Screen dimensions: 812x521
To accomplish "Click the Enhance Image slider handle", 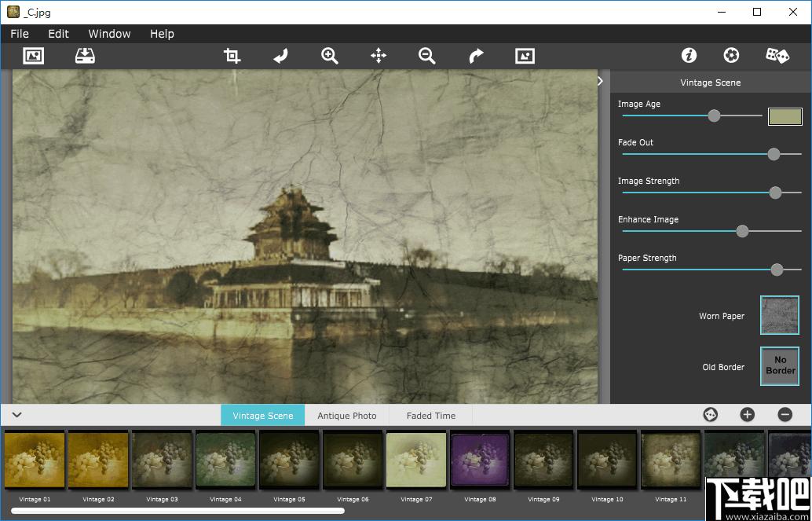I will pos(742,231).
